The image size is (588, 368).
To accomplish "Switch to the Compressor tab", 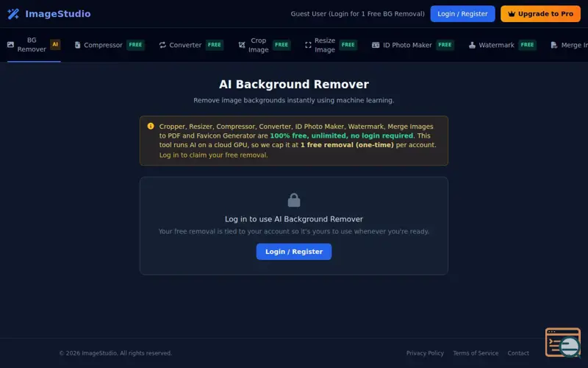I will (x=110, y=45).
